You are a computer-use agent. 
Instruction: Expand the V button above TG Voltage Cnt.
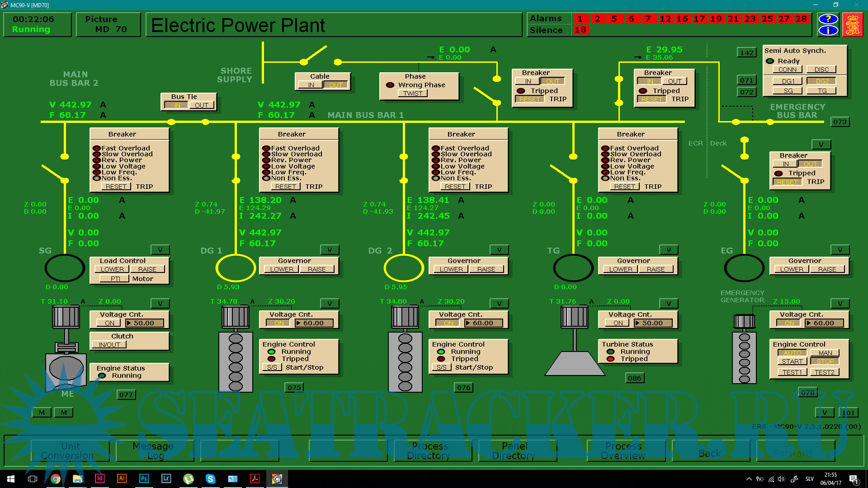(669, 304)
